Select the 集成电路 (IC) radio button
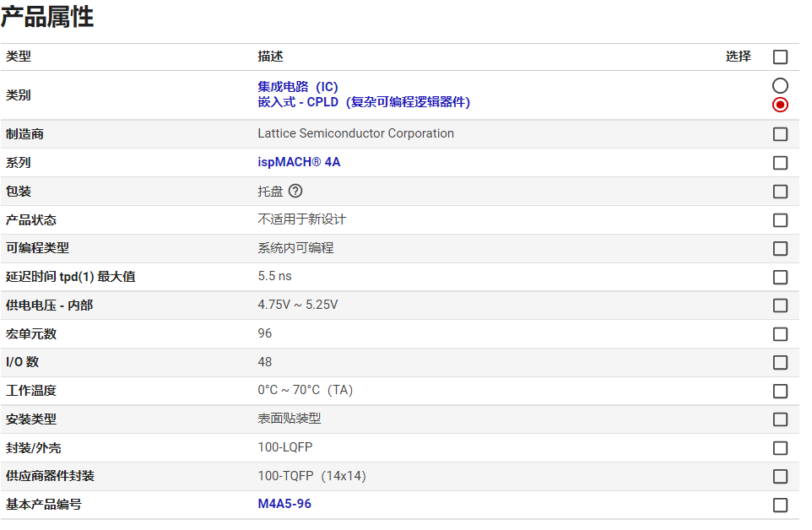 (780, 86)
